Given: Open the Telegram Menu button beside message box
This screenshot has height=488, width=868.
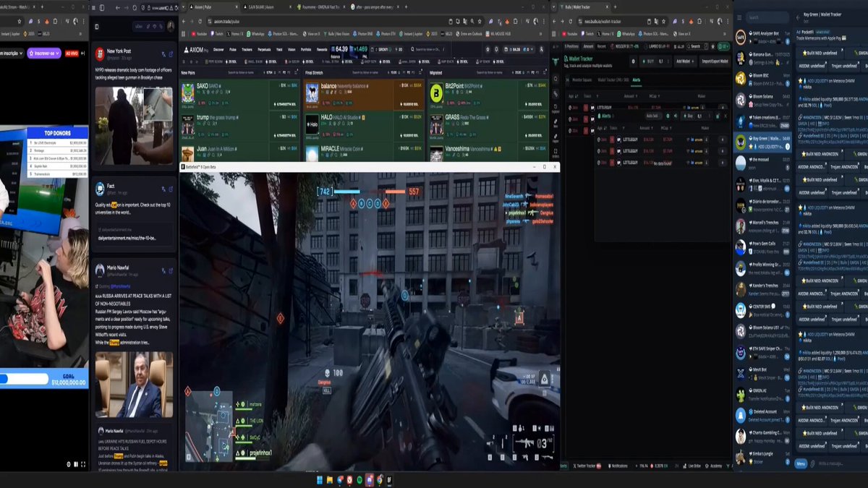Looking at the screenshot, I should (x=801, y=463).
